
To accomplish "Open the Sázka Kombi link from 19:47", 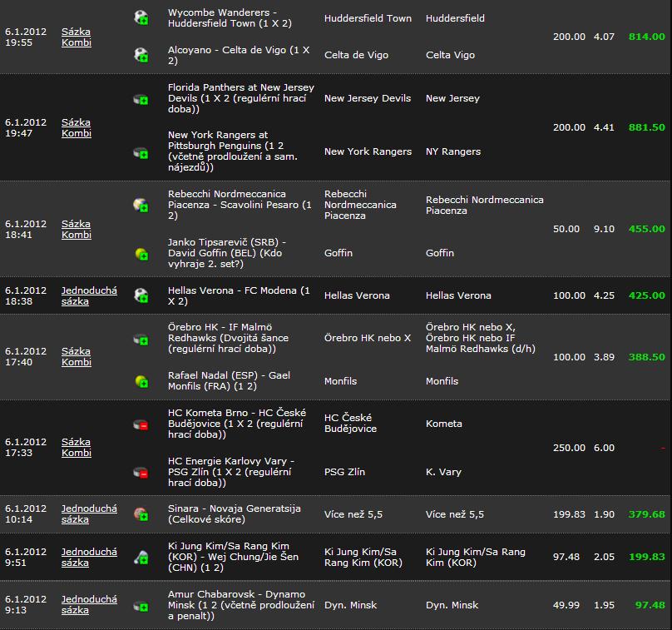I will 77,128.
